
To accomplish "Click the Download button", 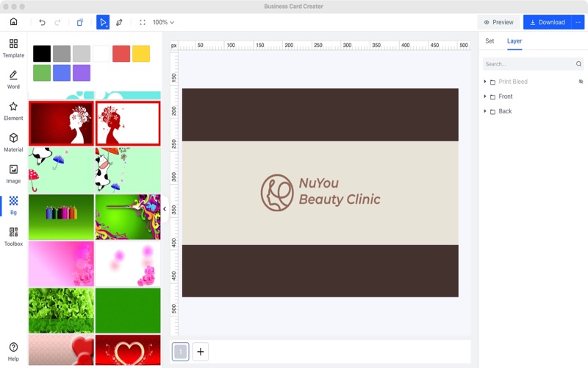I will [548, 22].
